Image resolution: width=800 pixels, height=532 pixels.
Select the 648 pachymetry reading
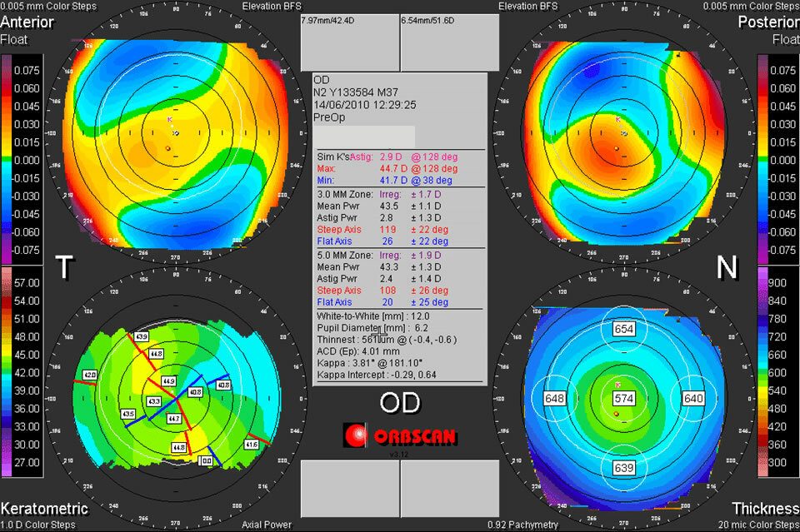[x=554, y=398]
